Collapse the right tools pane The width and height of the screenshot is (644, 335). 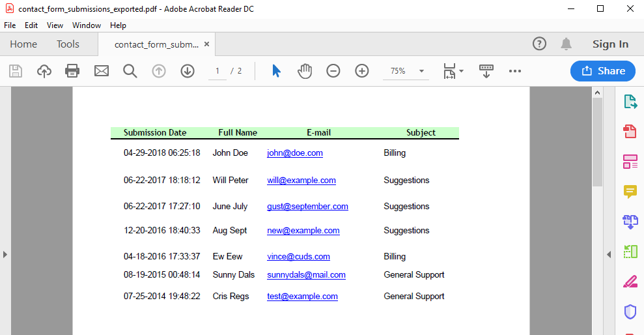click(608, 254)
